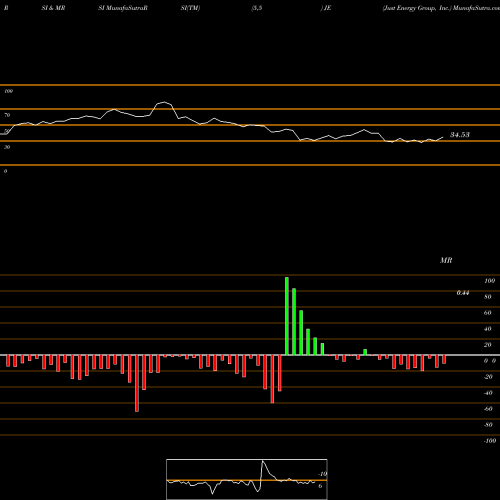Click the RSI 30 axis label

click(7, 147)
